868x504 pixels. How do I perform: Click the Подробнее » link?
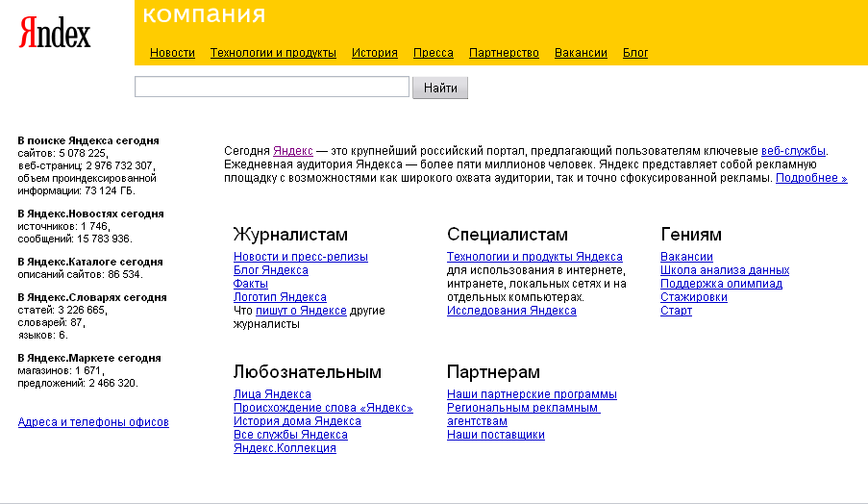[x=811, y=178]
